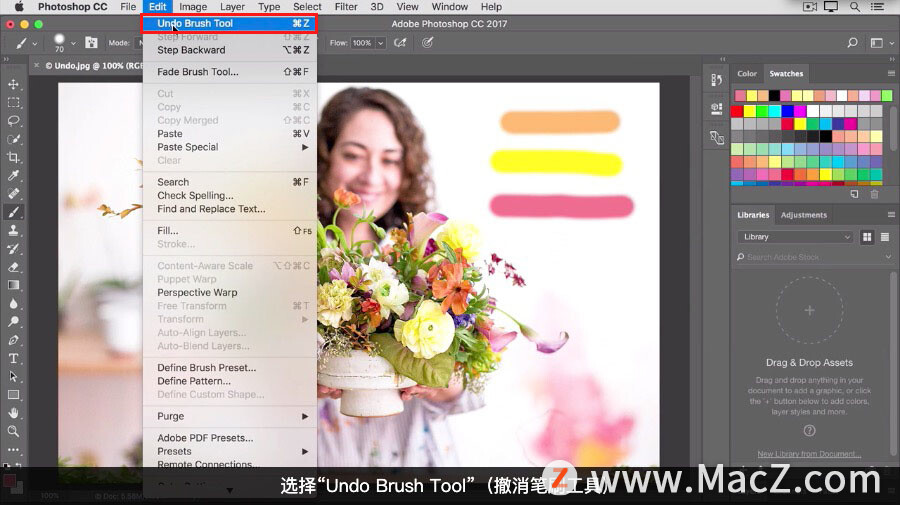
Task: Open the Flow slider dropdown arrow
Action: tap(380, 43)
